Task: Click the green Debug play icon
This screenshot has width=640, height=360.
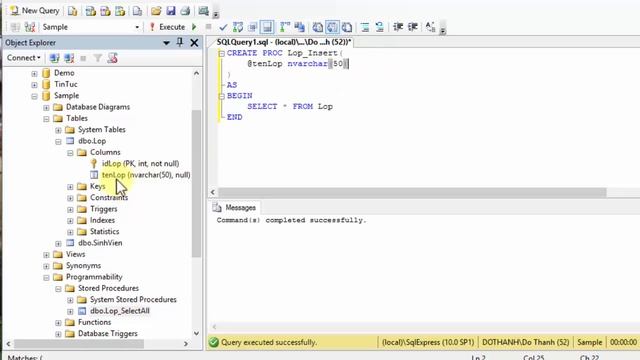Action: pos(194,27)
